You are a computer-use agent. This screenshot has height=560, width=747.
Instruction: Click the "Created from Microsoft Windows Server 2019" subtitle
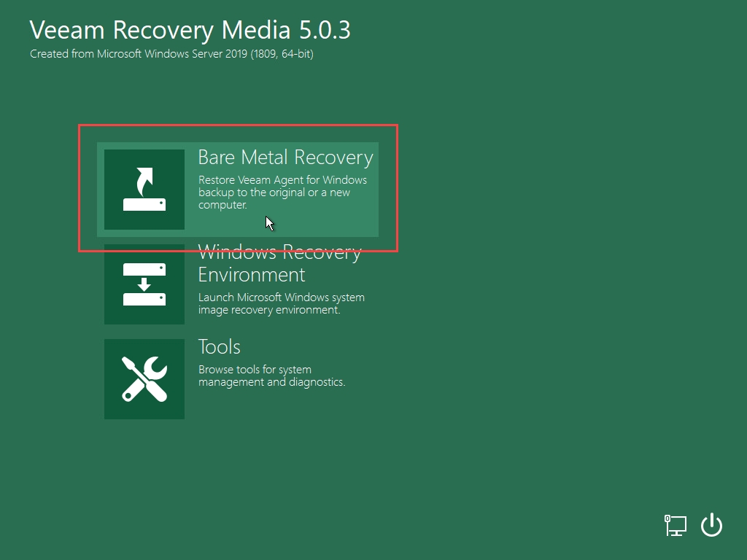coord(171,54)
